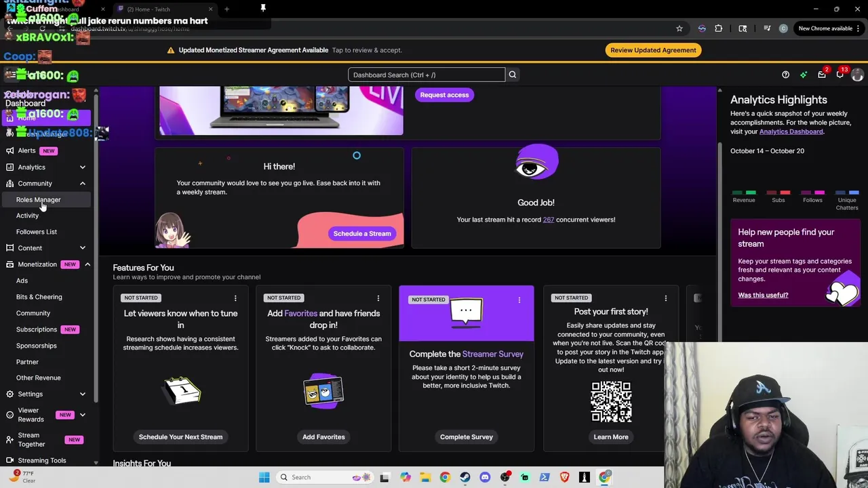The image size is (868, 488).
Task: Collapse the Community sidebar section
Action: (83, 183)
